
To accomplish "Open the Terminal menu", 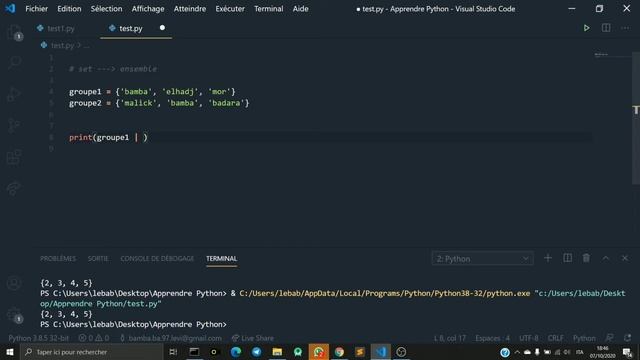I will 269,9.
